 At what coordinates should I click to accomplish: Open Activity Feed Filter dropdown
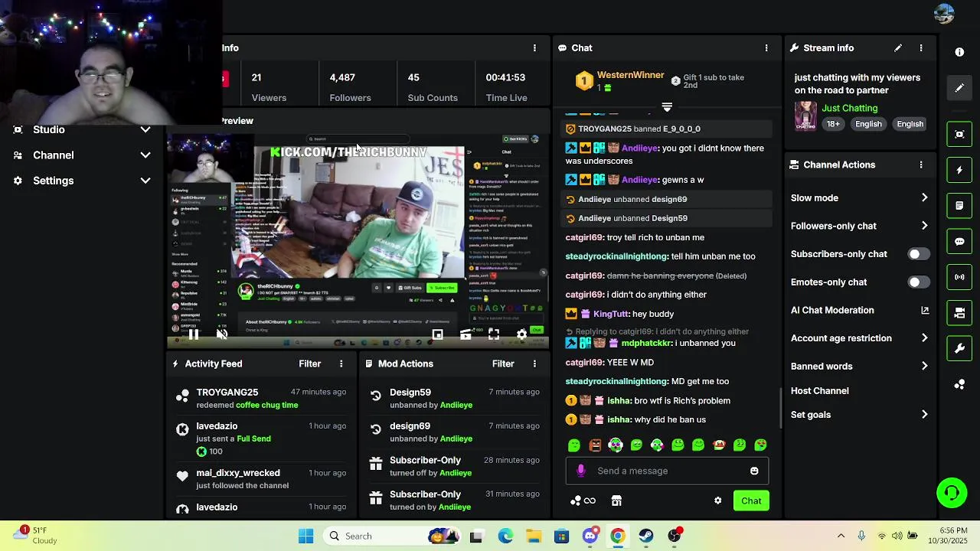(310, 364)
